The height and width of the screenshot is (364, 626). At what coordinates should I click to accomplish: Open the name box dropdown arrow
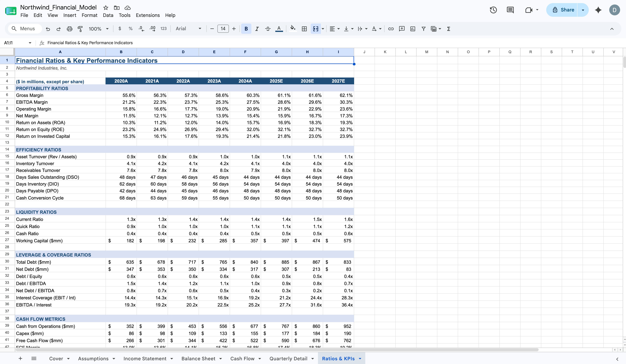[30, 43]
